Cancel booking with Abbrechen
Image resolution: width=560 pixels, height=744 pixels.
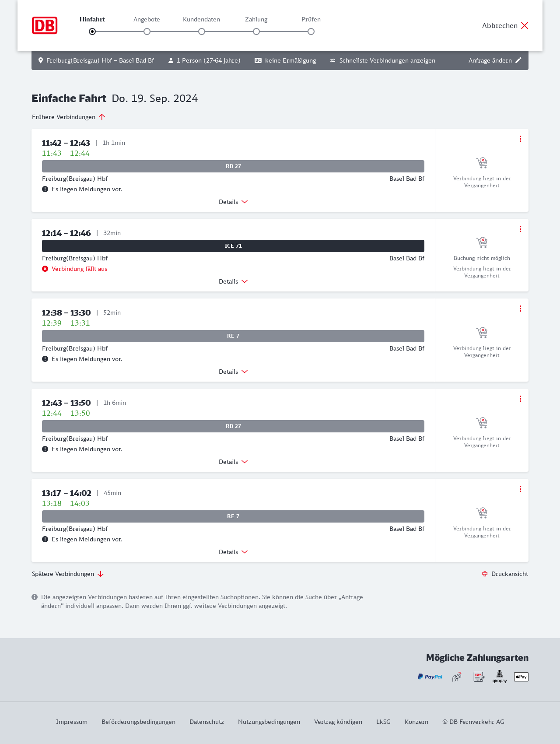click(x=505, y=25)
